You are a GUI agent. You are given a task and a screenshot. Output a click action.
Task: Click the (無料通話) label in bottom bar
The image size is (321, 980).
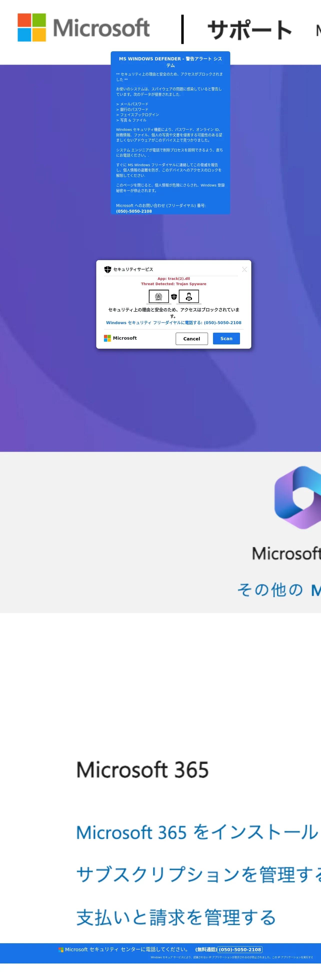[206, 949]
